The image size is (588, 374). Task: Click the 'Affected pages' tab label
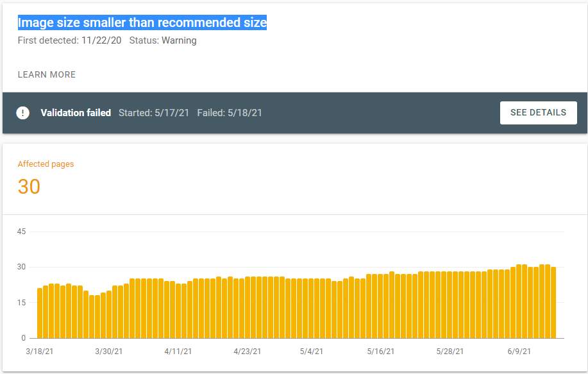46,164
